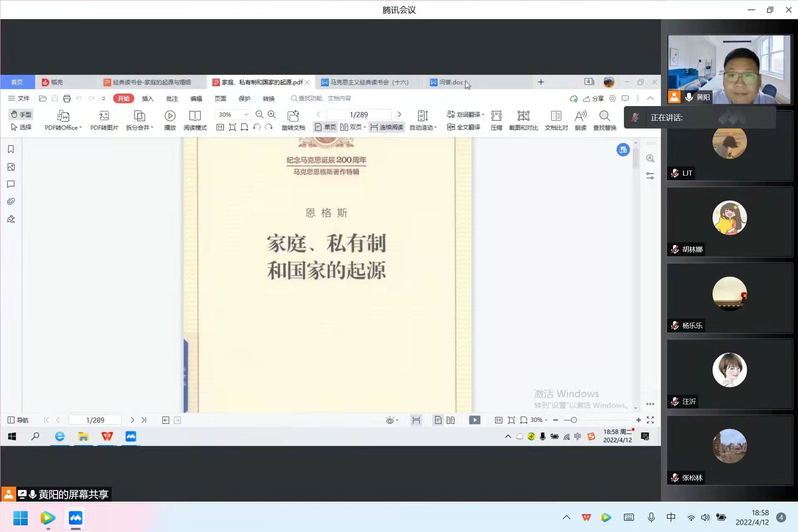Open the 插入 ribbon tab
The height and width of the screenshot is (532, 798).
click(147, 99)
